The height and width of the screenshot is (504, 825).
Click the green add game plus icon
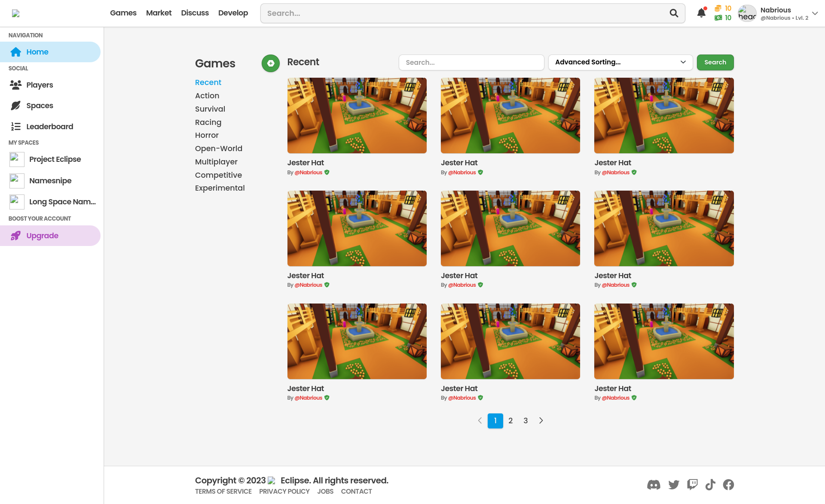click(271, 63)
